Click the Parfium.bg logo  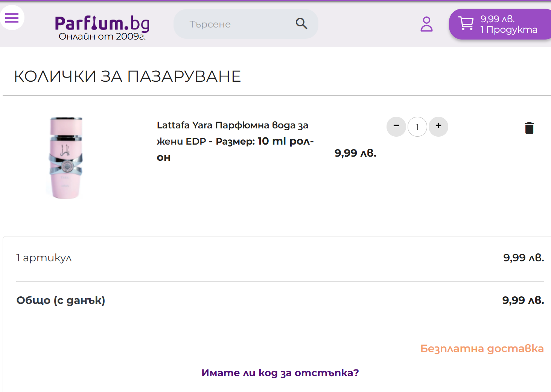click(x=102, y=23)
